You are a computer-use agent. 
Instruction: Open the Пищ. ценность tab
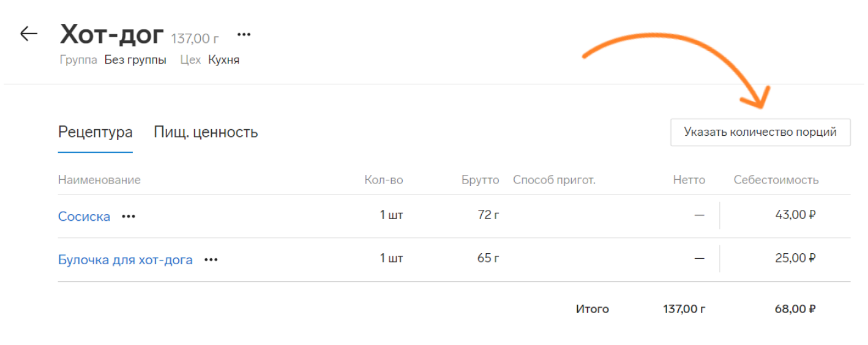click(x=206, y=132)
